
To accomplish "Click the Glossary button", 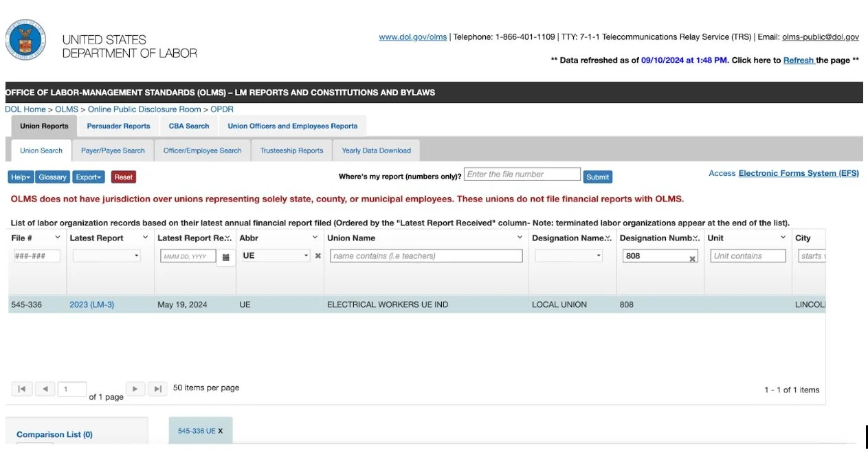I will tap(53, 177).
